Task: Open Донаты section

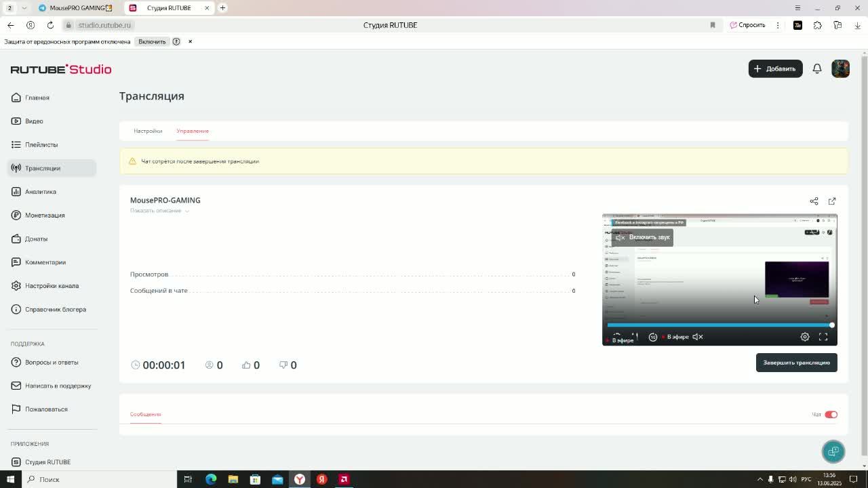Action: pyautogui.click(x=52, y=239)
